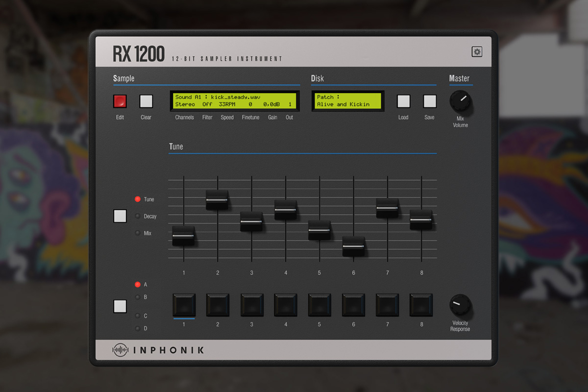Click the sample LCD display

pyautogui.click(x=235, y=101)
